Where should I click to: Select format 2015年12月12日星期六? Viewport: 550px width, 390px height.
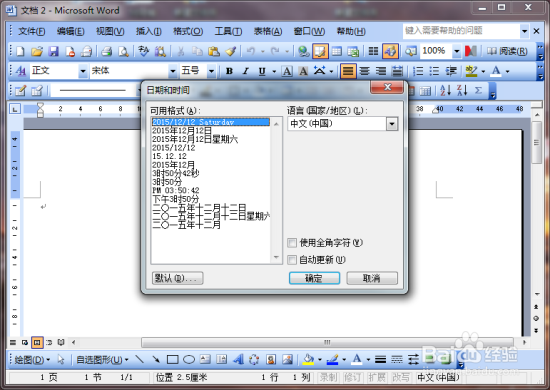pyautogui.click(x=195, y=139)
